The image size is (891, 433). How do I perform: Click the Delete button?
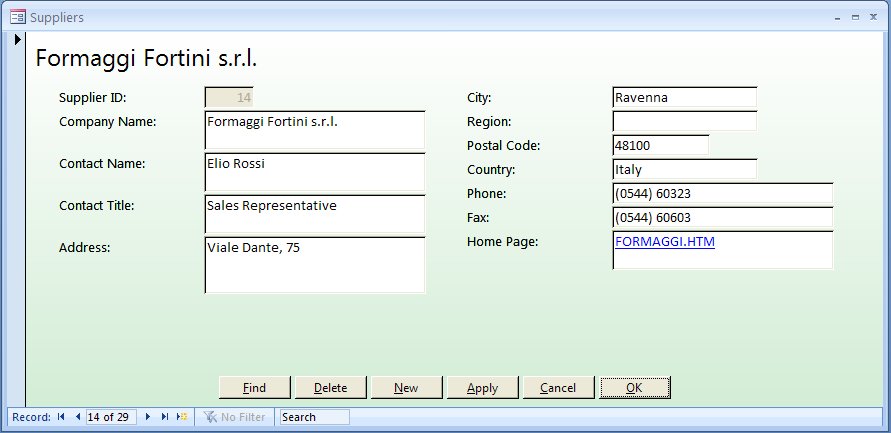[331, 388]
